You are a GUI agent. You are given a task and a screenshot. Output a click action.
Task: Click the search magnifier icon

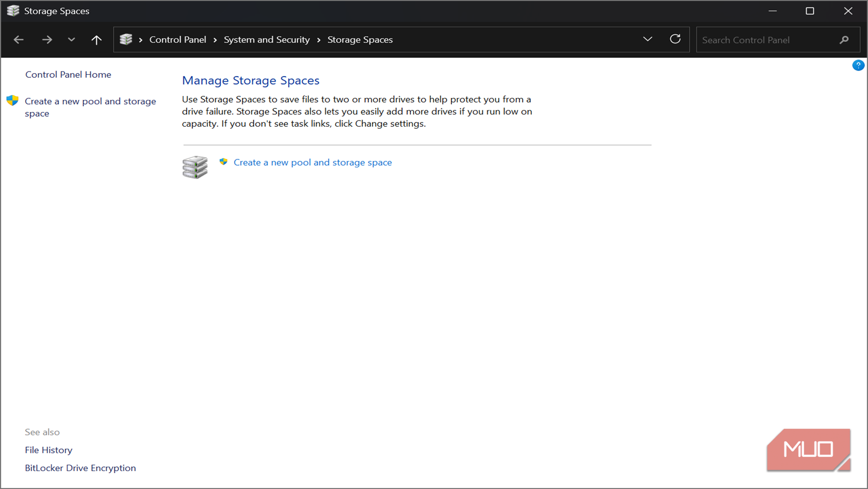tap(844, 40)
